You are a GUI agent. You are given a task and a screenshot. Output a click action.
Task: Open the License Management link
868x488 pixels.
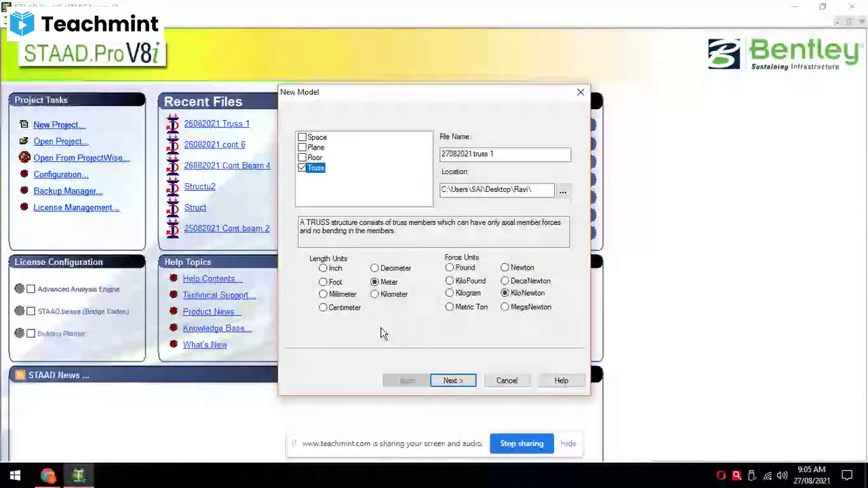pyautogui.click(x=76, y=207)
